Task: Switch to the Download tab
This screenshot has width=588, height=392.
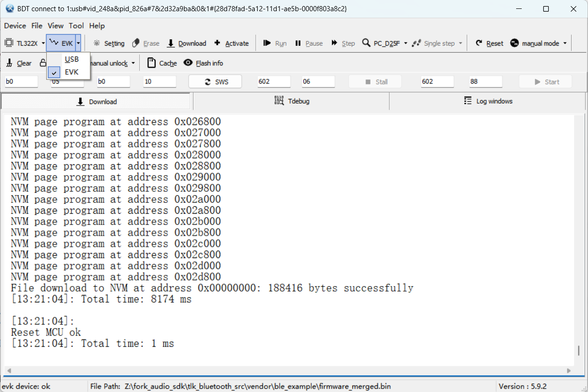Action: pyautogui.click(x=97, y=101)
